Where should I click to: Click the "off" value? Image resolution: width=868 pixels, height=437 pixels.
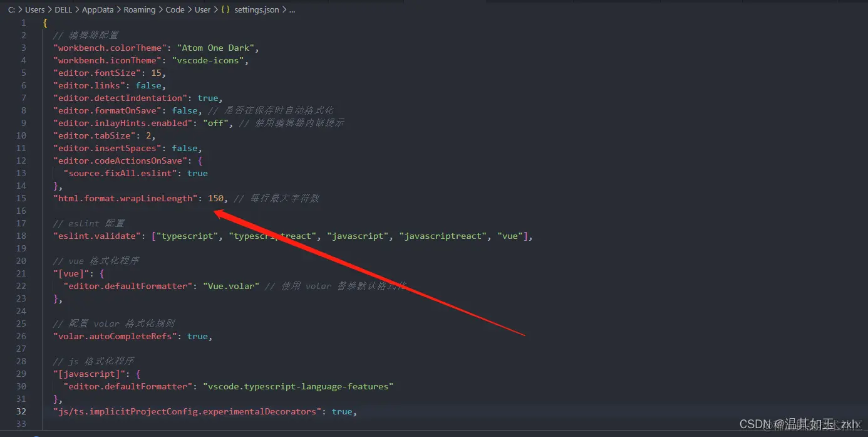click(x=215, y=123)
